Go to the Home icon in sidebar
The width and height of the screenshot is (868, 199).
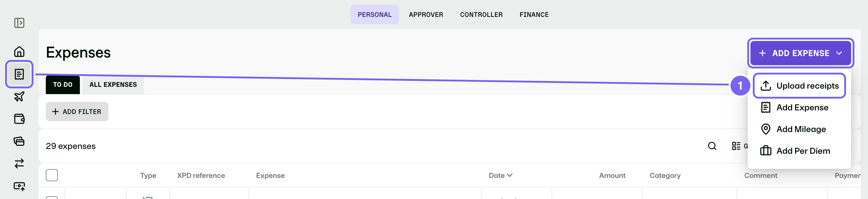[19, 52]
